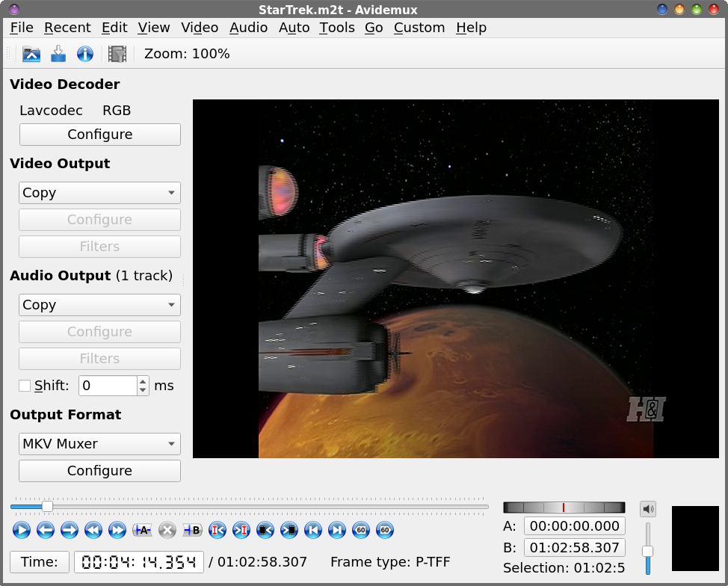Screen dimensions: 728x586
Task: Click the fast-forward double-right-arrow icon
Action: [x=117, y=530]
